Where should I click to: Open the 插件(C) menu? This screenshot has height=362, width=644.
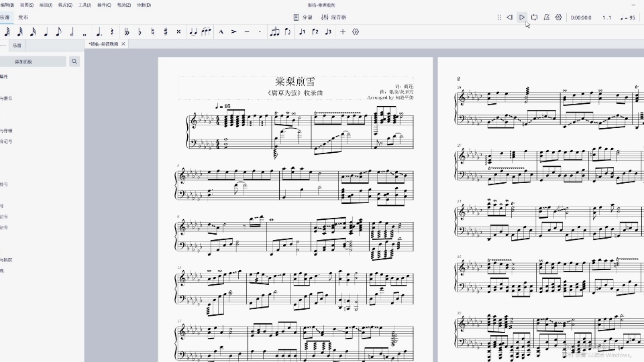(104, 5)
